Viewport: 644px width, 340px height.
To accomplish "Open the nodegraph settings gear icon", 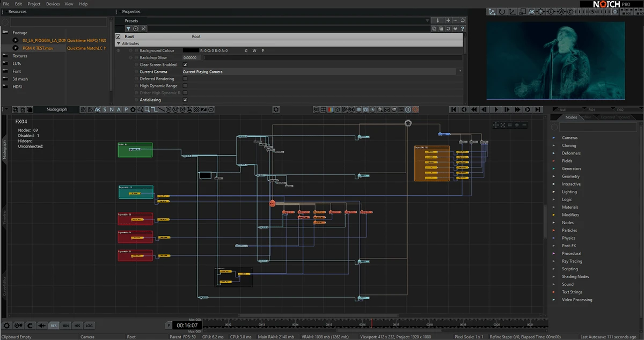I will tap(276, 109).
